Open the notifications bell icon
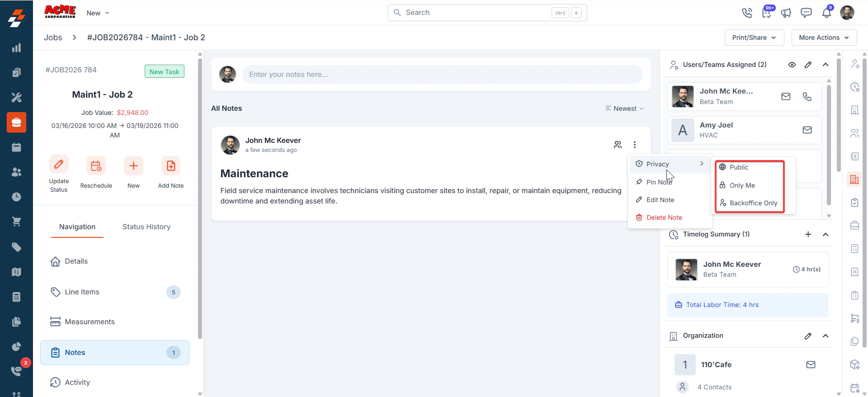Screen dimensions: 868x397 (826, 13)
